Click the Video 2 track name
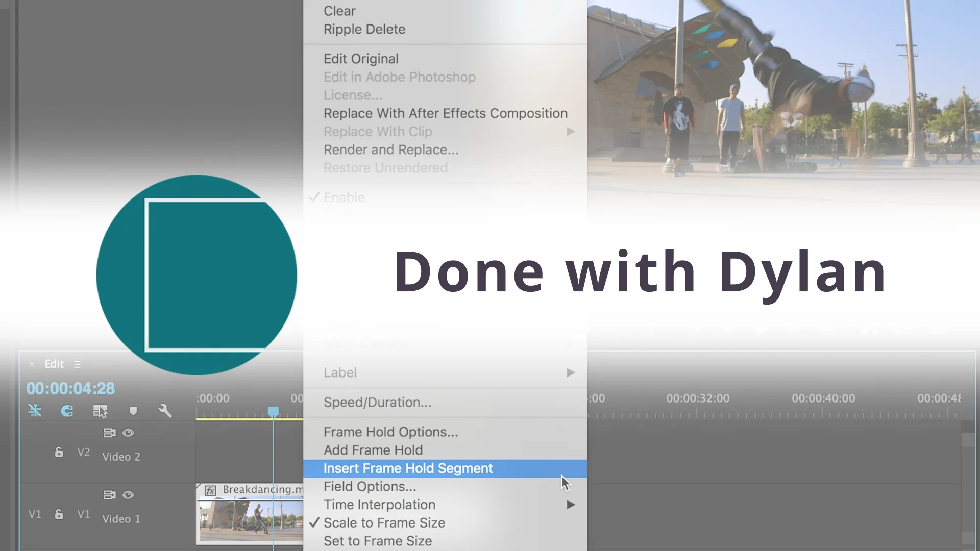 [x=121, y=457]
